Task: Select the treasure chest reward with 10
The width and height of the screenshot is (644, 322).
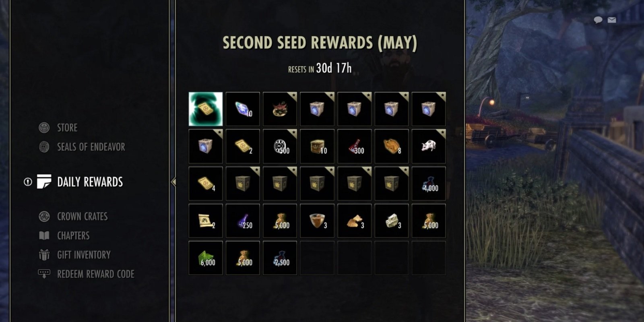Action: click(317, 146)
